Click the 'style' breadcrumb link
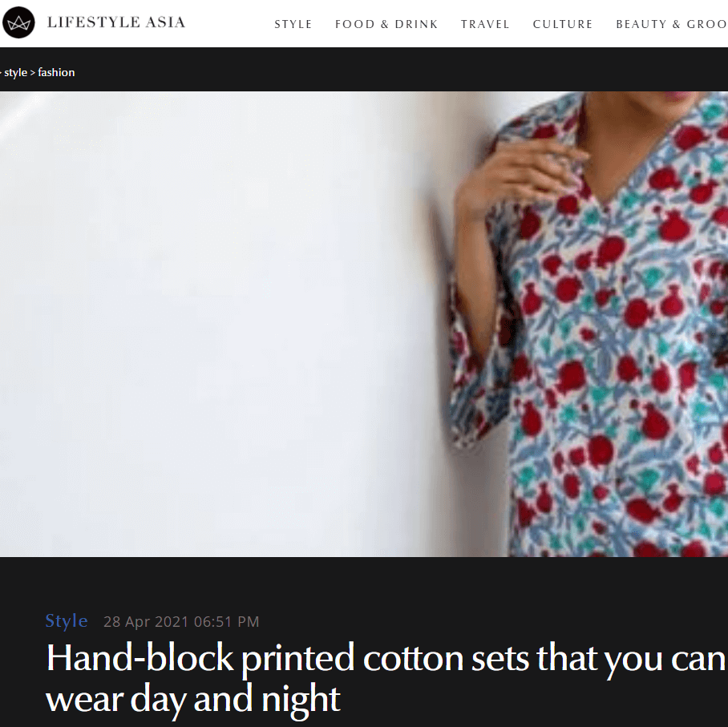Viewport: 728px width, 727px height. tap(16, 73)
